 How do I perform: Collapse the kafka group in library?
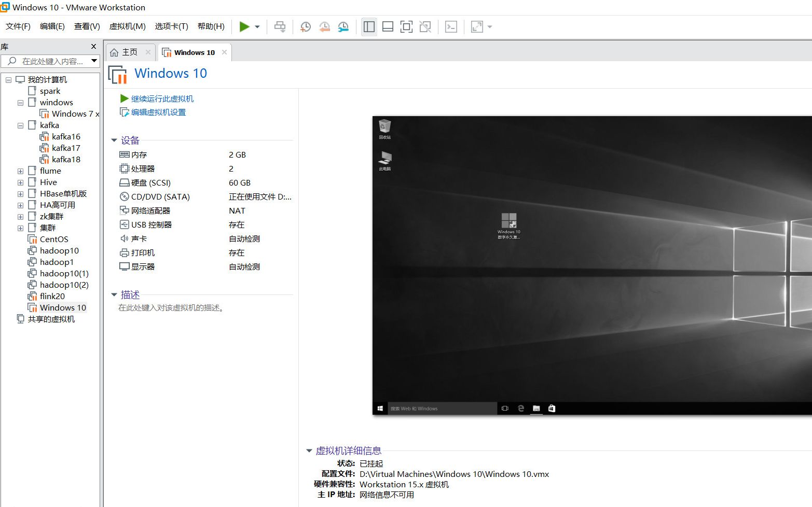coord(20,125)
